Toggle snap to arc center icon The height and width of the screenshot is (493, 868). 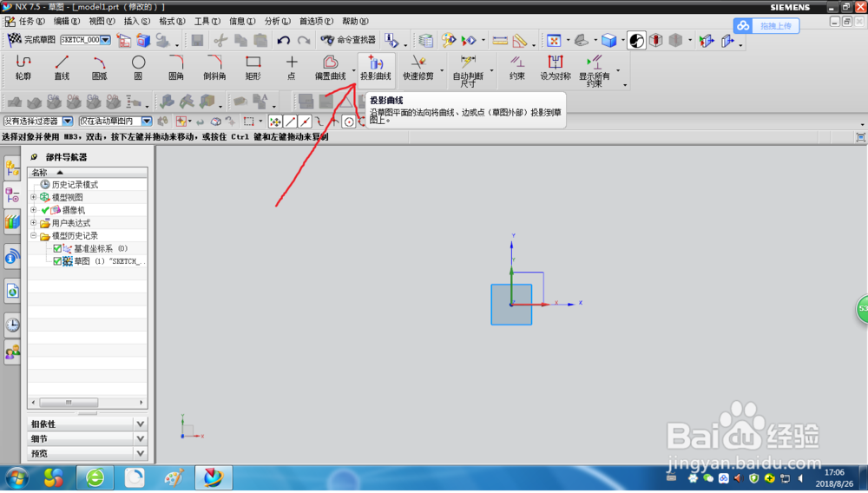pyautogui.click(x=349, y=122)
